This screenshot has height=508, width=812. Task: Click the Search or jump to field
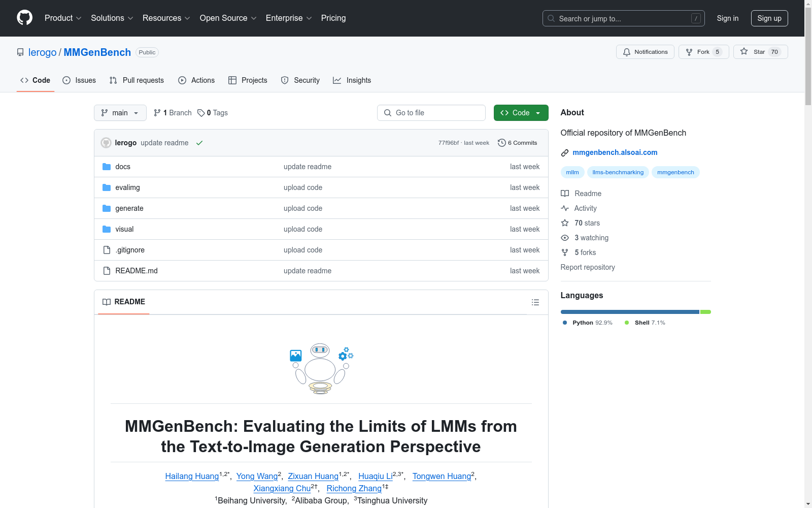[x=623, y=18]
